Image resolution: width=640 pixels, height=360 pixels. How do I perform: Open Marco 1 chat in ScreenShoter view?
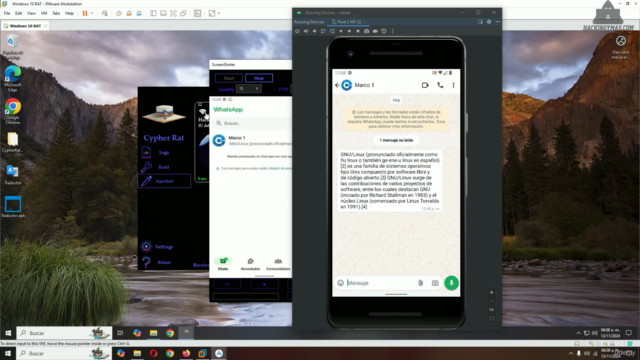[251, 140]
